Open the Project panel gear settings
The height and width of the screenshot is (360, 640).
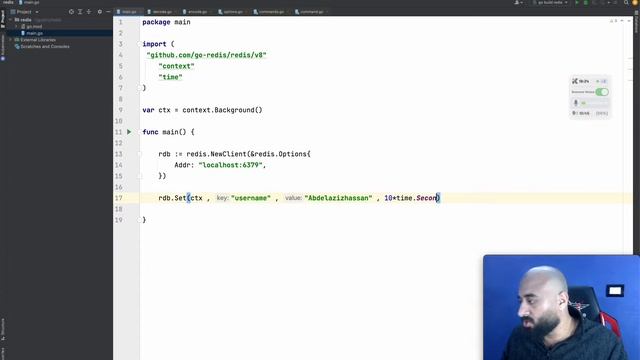click(100, 12)
